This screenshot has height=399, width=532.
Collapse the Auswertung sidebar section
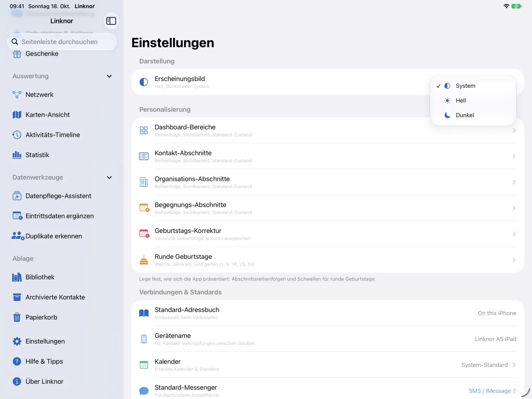click(x=109, y=76)
